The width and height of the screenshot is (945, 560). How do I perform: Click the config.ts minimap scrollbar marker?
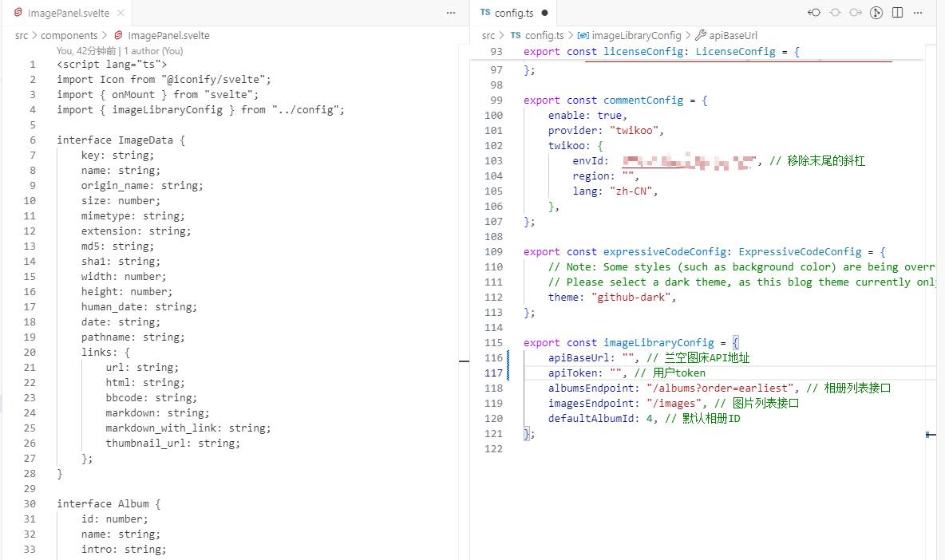930,435
